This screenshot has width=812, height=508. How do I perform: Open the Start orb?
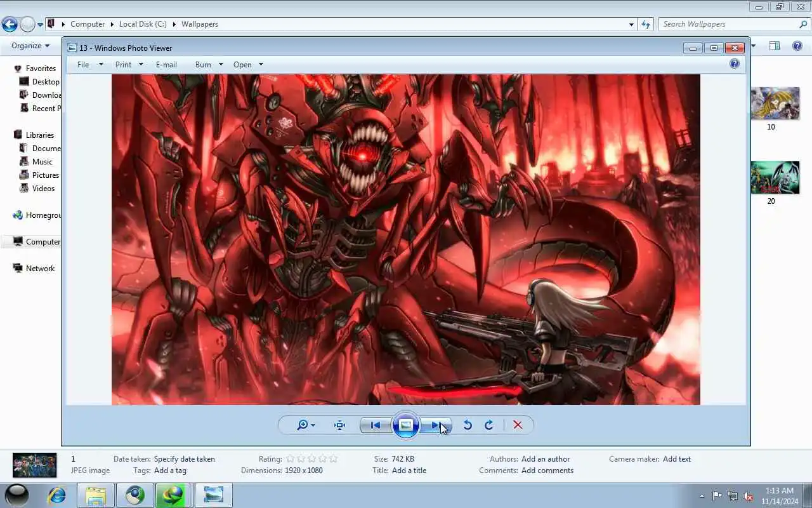pyautogui.click(x=17, y=495)
